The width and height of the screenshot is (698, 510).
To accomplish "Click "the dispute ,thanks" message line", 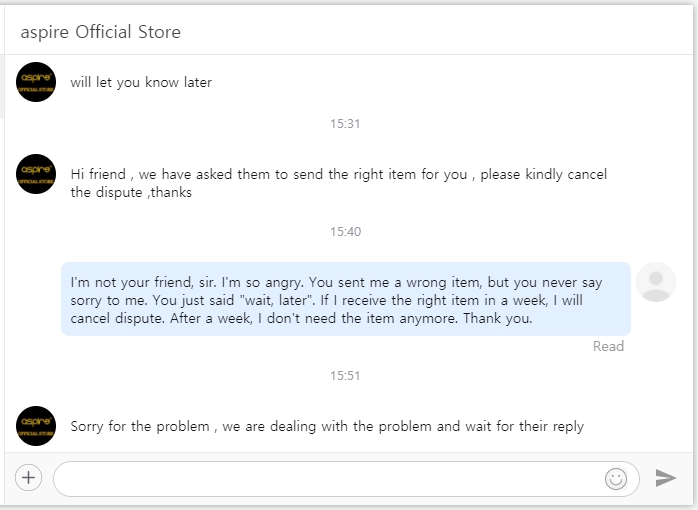I will pos(131,192).
